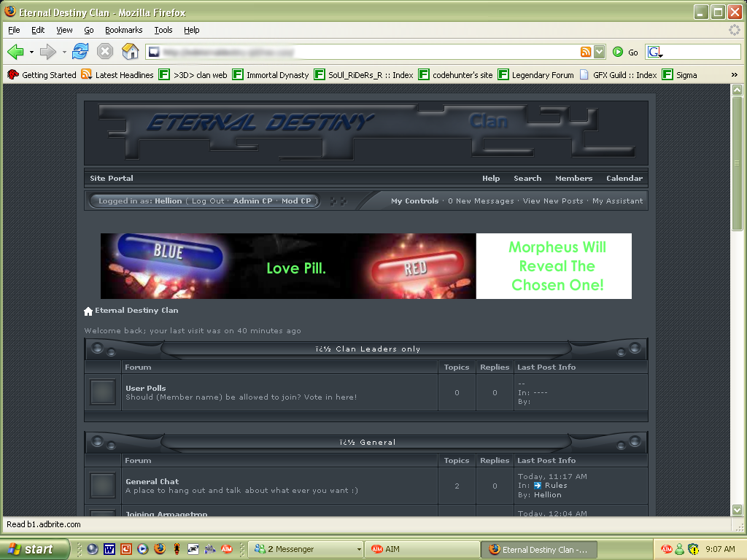Screen dimensions: 747x560
Task: Click the orange RSS feed icon
Action: pos(586,52)
